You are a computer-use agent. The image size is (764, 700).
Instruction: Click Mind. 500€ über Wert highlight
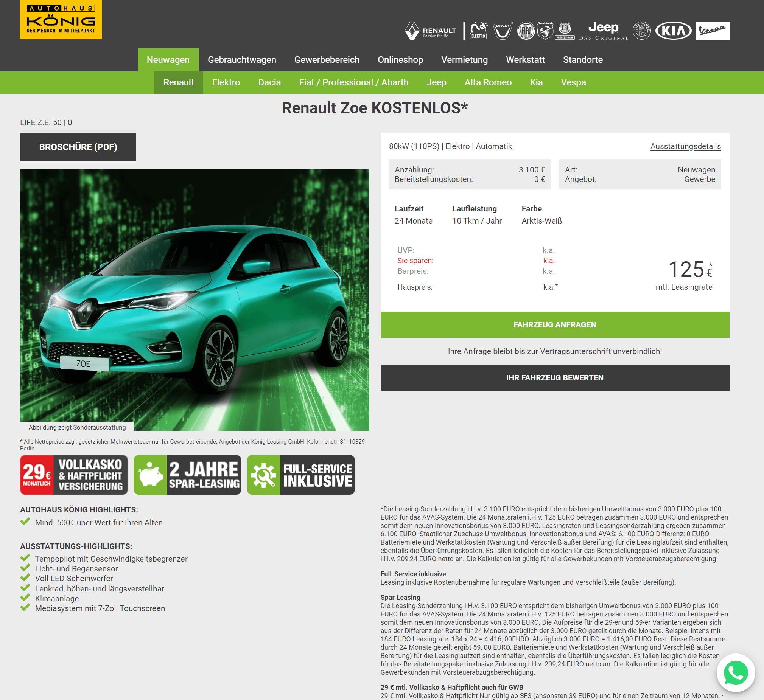click(x=99, y=522)
